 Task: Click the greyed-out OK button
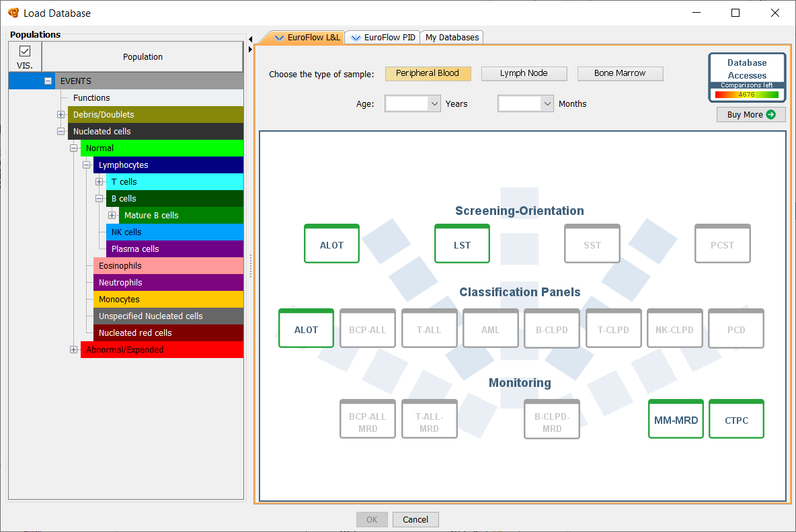372,519
